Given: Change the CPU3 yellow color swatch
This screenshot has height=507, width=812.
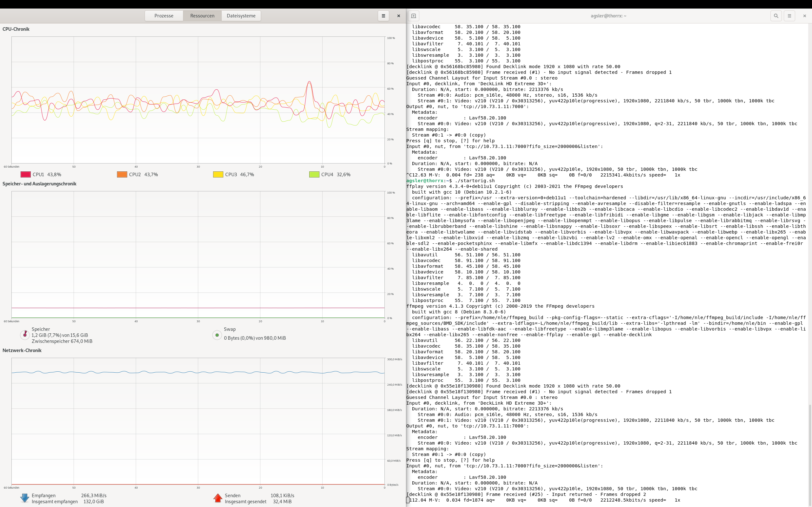Looking at the screenshot, I should point(218,174).
